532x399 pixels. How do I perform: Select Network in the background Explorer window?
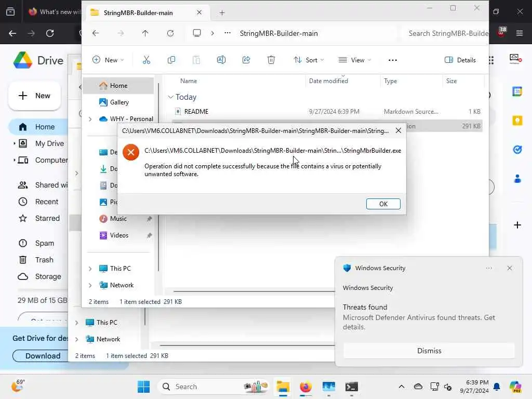108,339
